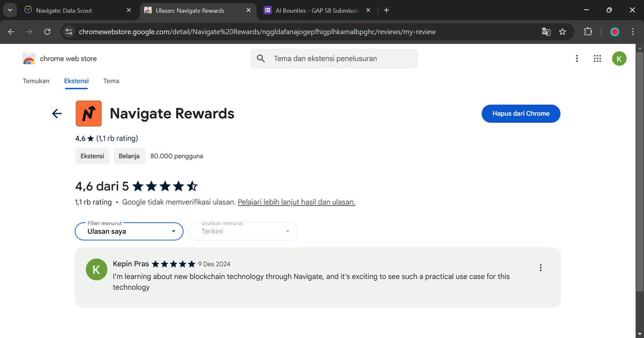Open the Chrome profile avatar in toolbar
Image resolution: width=644 pixels, height=338 pixels.
pyautogui.click(x=615, y=32)
